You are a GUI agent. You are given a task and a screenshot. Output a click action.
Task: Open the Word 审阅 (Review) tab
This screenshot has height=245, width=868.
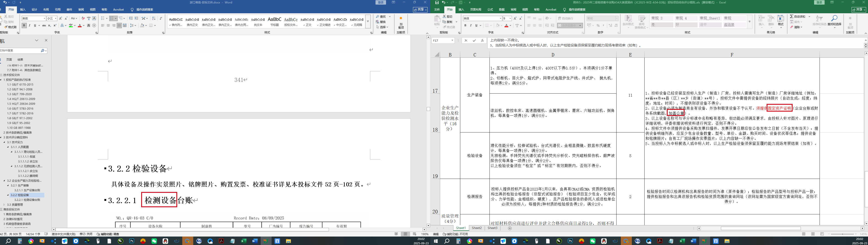pyautogui.click(x=81, y=9)
